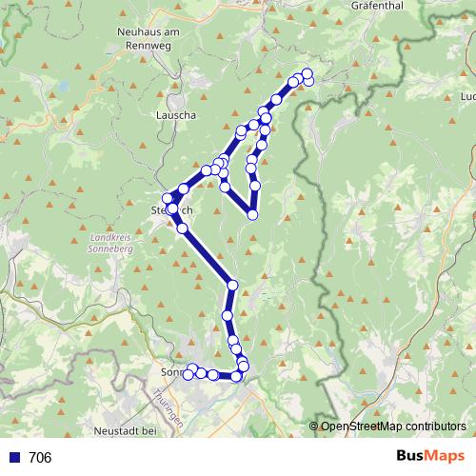Select the stop marker at the route's sharp V-point
Viewport: 476px width, 476px height.
point(252,215)
